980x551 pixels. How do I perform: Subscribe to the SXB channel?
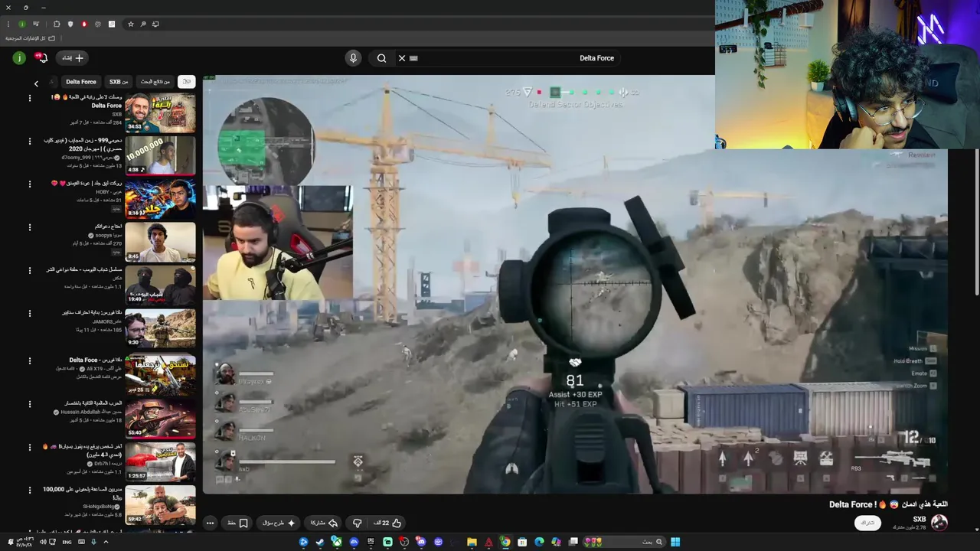pos(867,523)
